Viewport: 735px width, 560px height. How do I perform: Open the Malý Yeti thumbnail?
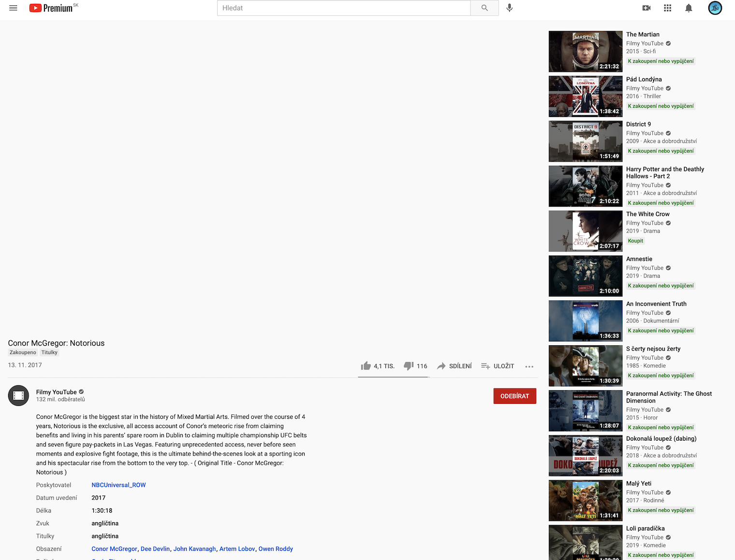[586, 501]
